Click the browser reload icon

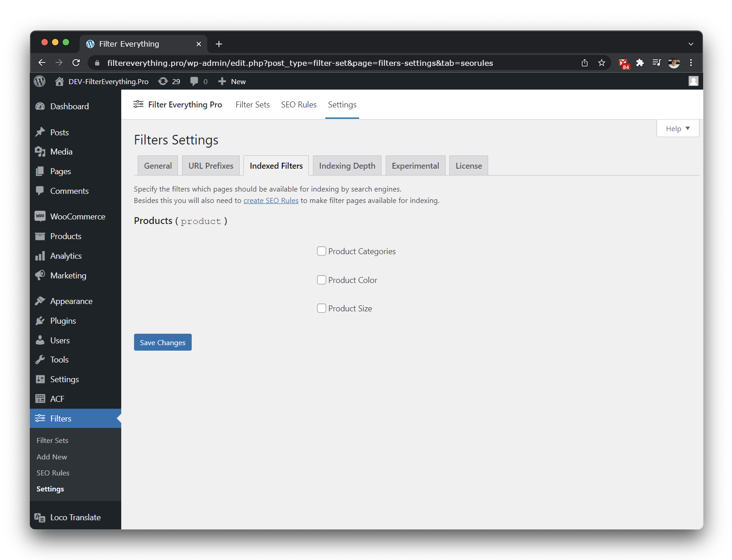pos(76,63)
